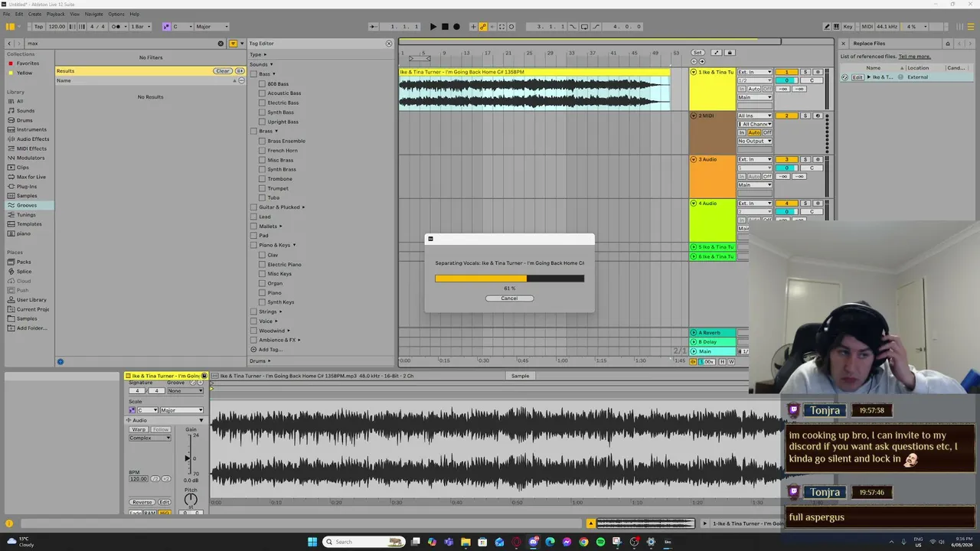Open the root note dropdown in control bar
980x551 pixels.
[x=181, y=27]
